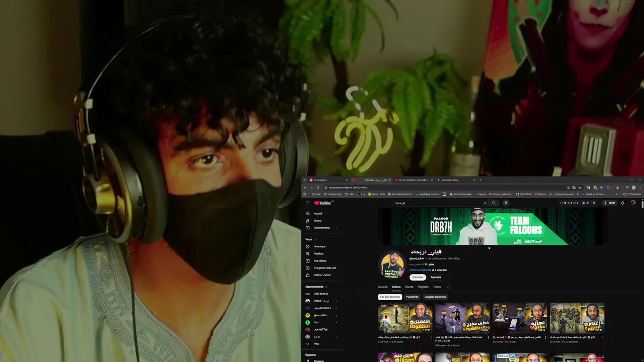Select the Les plus récentes filter
This screenshot has height=362, width=644.
[x=390, y=297]
